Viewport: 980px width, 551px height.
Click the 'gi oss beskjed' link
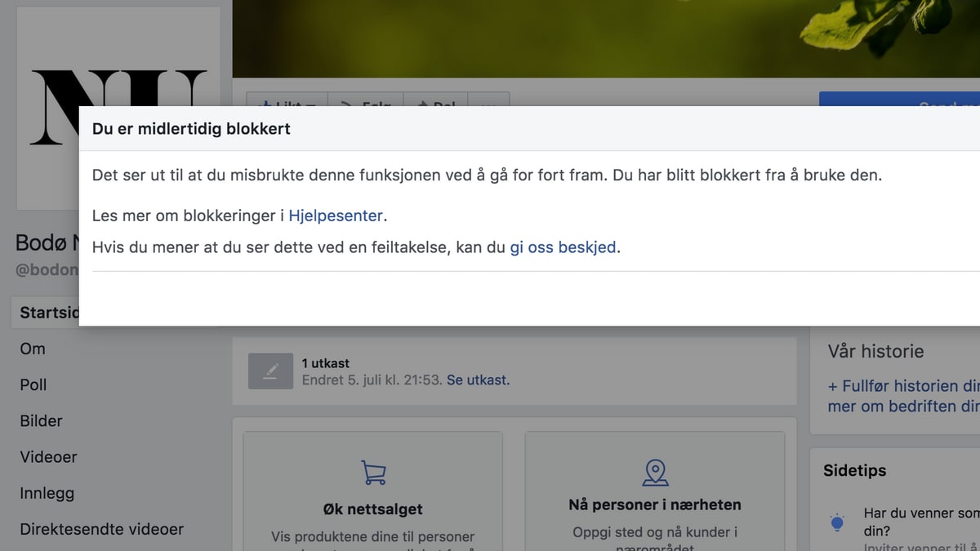[563, 247]
